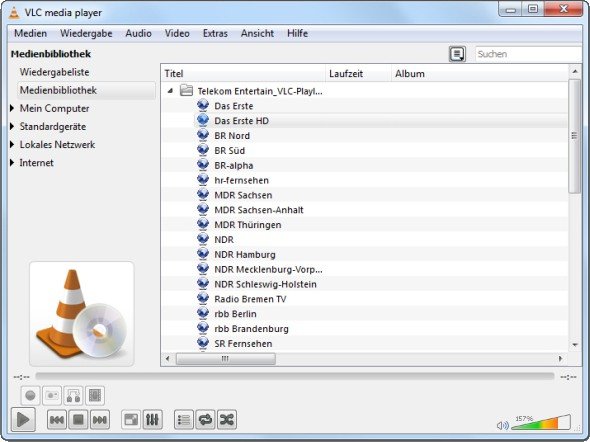Viewport: 590px width, 442px height.
Task: Toggle loop repeat mode
Action: coord(205,419)
